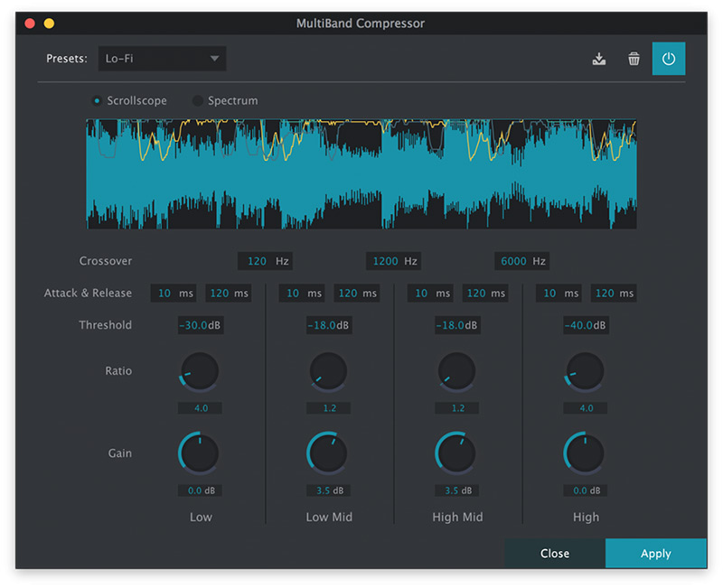Screen dimensions: 723x588
Task: Select the Spectrum radio button
Action: click(x=198, y=101)
